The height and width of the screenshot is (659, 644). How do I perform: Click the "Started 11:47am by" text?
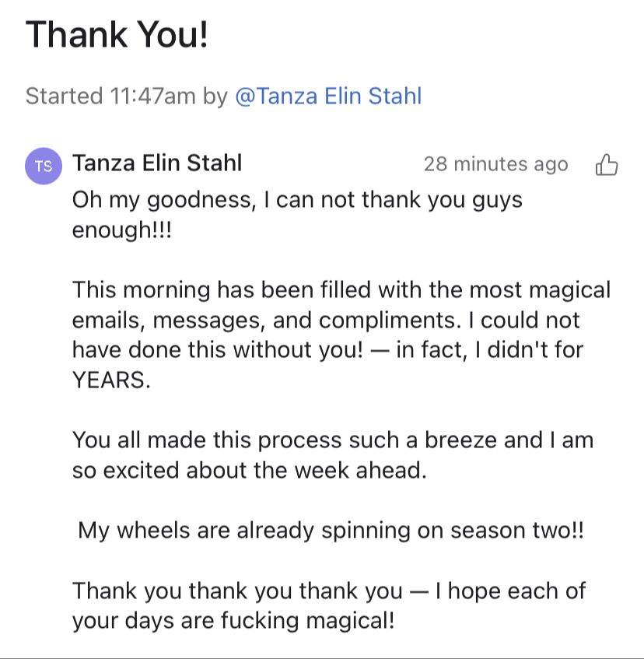pos(126,96)
